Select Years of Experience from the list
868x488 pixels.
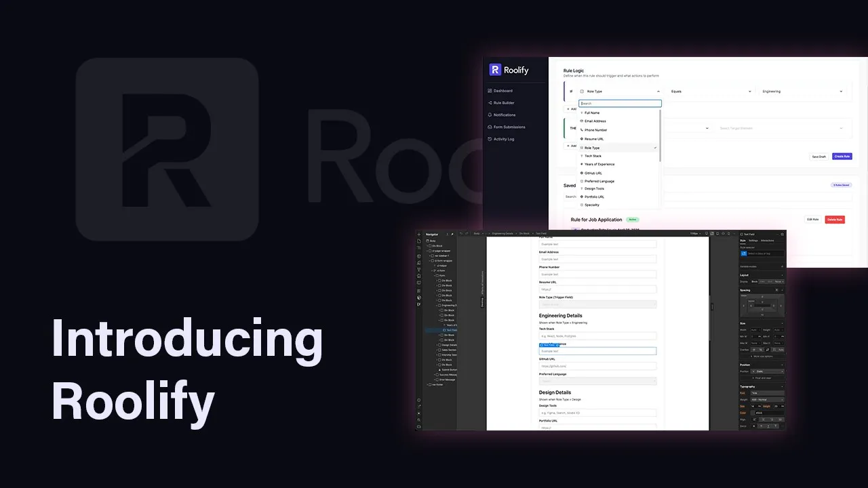click(618, 164)
